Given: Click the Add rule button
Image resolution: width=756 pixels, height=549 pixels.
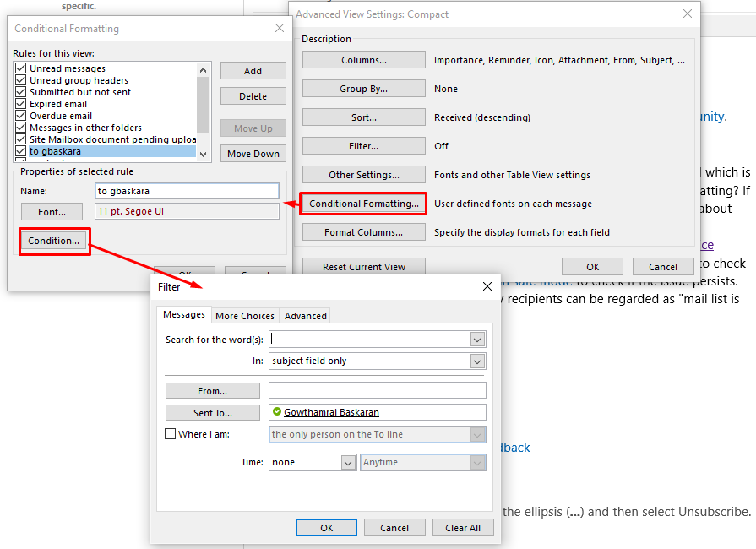Looking at the screenshot, I should pyautogui.click(x=253, y=71).
